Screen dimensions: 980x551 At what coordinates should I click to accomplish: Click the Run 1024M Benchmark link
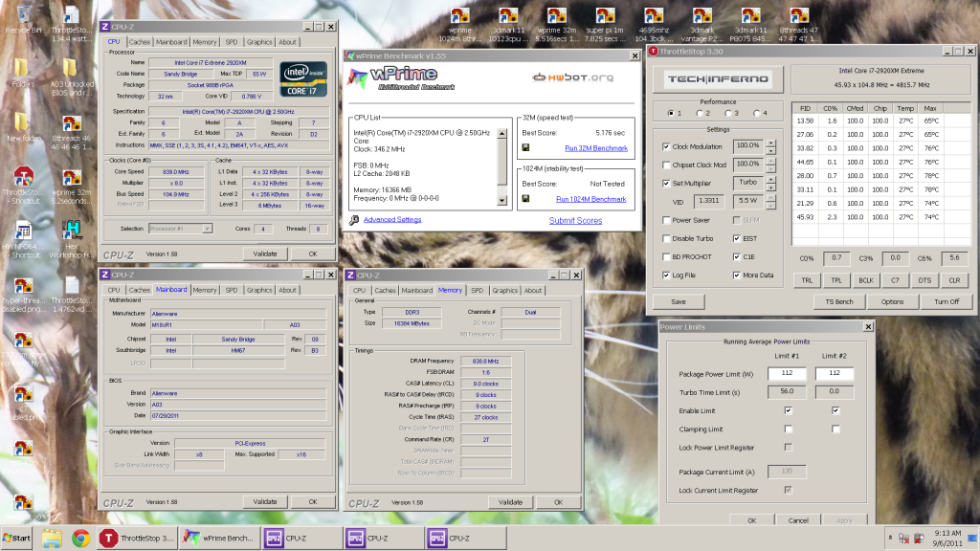[591, 199]
